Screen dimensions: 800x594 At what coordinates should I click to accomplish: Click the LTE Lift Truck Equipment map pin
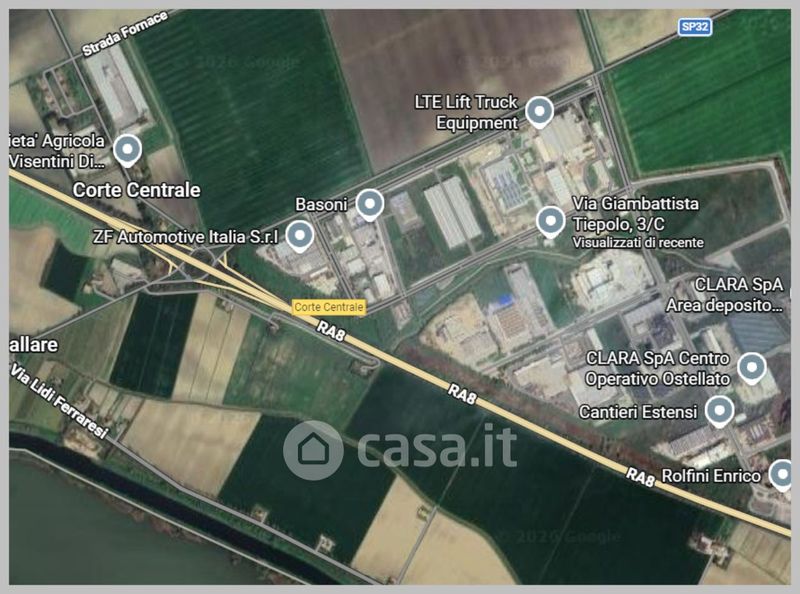(539, 113)
